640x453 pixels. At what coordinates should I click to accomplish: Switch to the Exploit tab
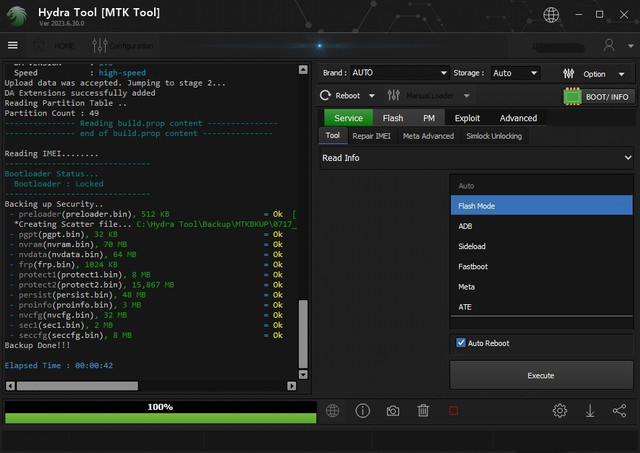[x=467, y=118]
